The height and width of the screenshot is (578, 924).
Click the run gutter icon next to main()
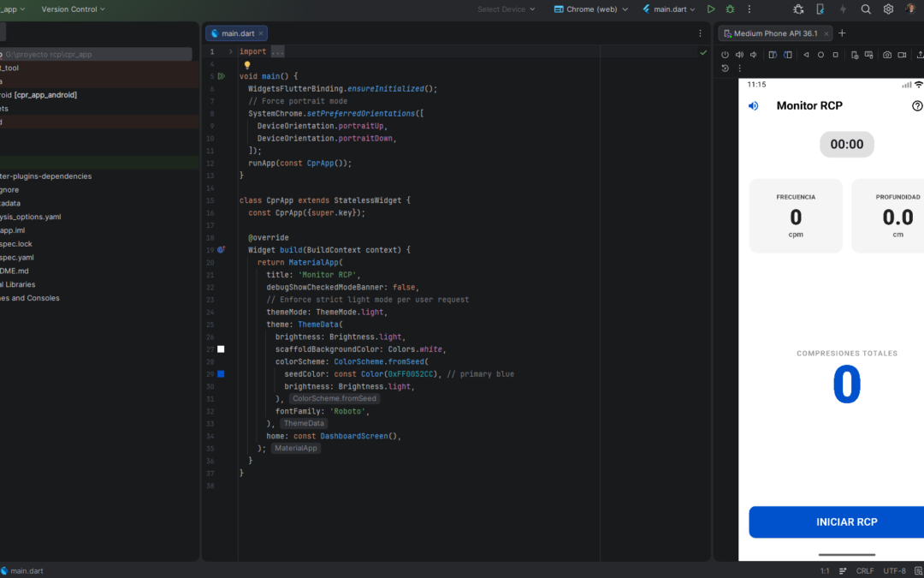point(221,76)
